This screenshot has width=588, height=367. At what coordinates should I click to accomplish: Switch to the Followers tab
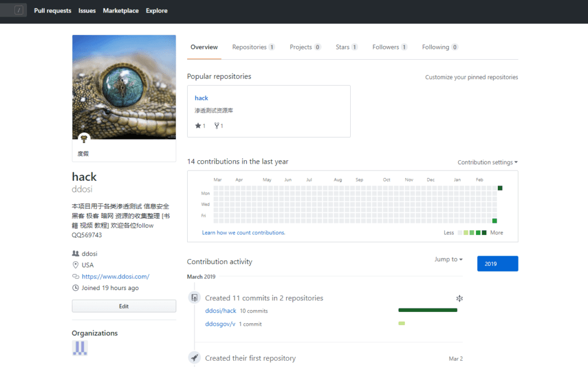(x=389, y=47)
